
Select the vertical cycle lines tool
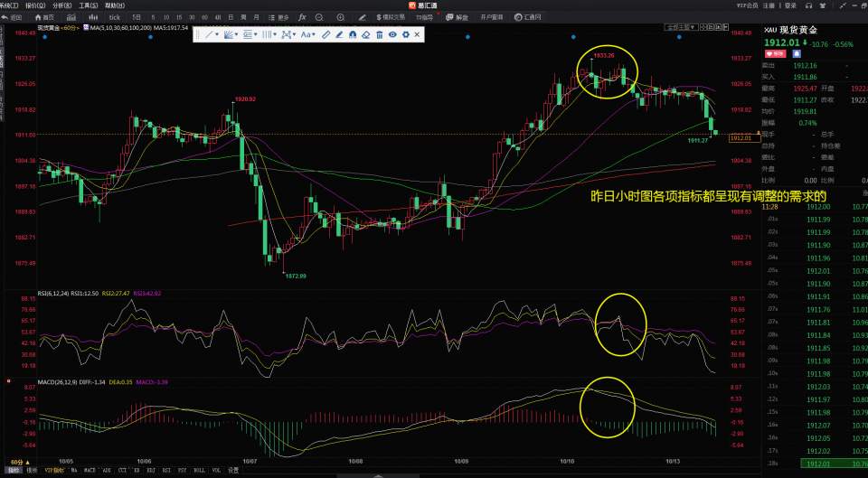coord(266,34)
